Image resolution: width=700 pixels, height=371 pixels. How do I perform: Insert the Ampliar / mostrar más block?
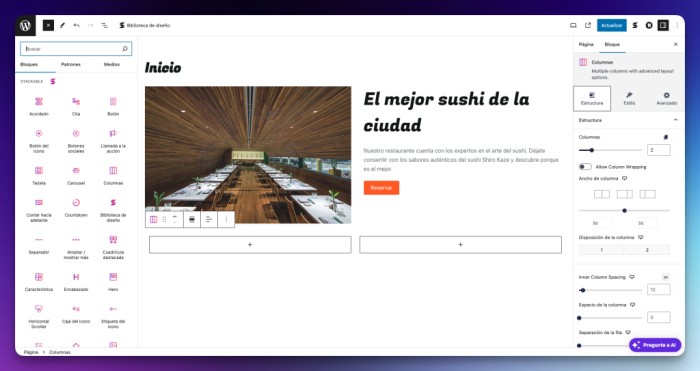pyautogui.click(x=76, y=247)
